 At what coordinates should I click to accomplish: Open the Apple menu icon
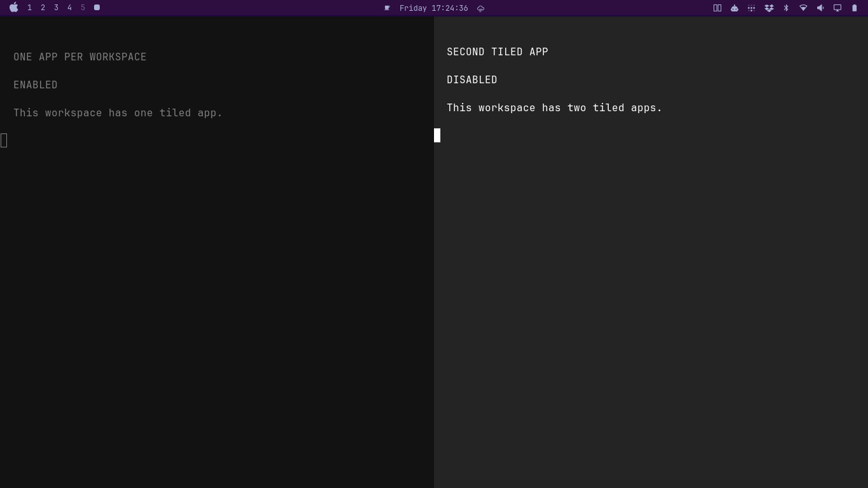pos(14,8)
